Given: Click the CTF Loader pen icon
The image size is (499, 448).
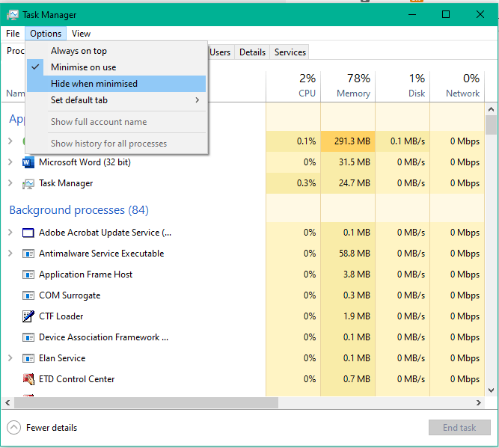Looking at the screenshot, I should tap(28, 316).
